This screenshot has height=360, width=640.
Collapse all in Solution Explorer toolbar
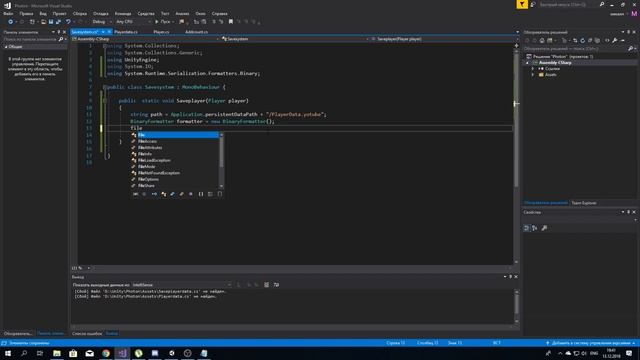pos(590,40)
